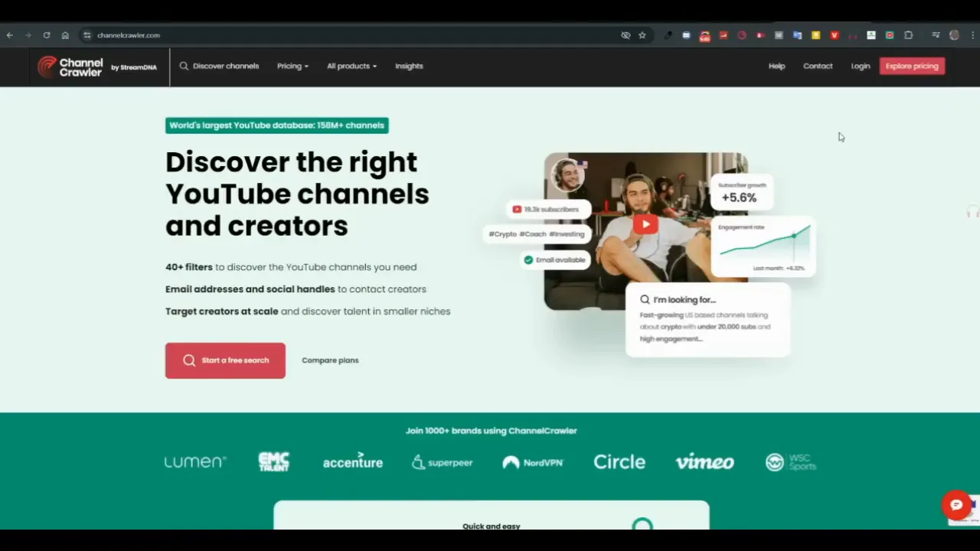Click the NordVPN brand logo
This screenshot has height=551, width=980.
533,462
